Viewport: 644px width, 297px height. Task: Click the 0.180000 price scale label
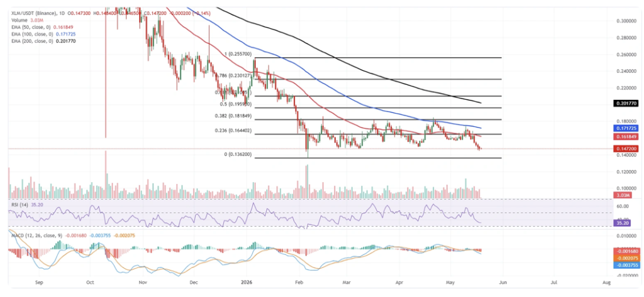(627, 121)
